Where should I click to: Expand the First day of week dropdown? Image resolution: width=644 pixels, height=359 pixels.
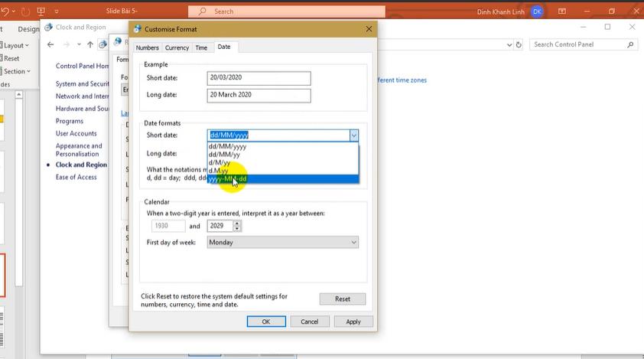[x=353, y=243]
